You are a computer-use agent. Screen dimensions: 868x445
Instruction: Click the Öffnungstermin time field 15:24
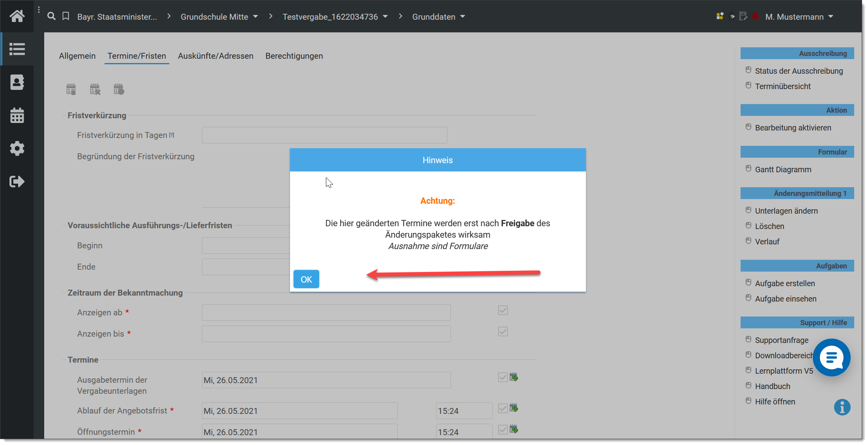(464, 431)
